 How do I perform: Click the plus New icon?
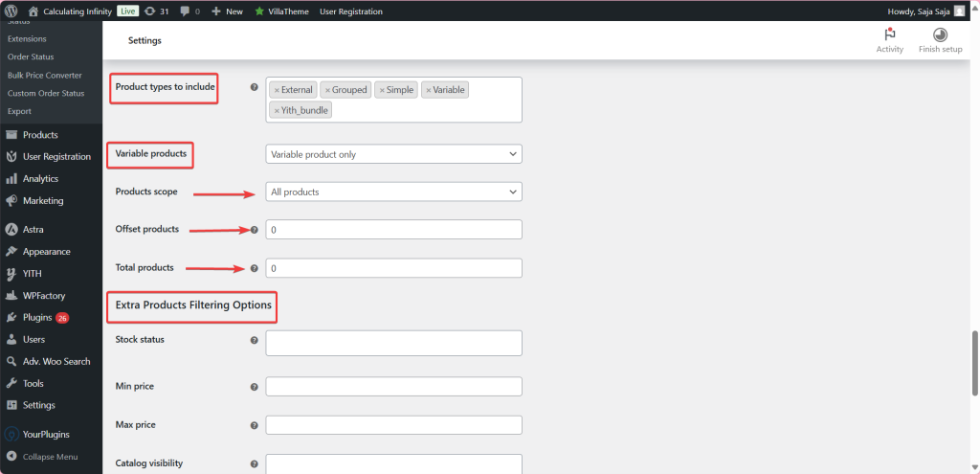pos(216,11)
